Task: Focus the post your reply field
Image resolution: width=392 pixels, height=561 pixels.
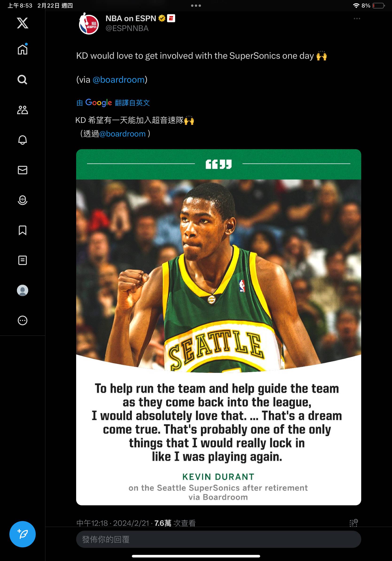Action: [x=219, y=539]
